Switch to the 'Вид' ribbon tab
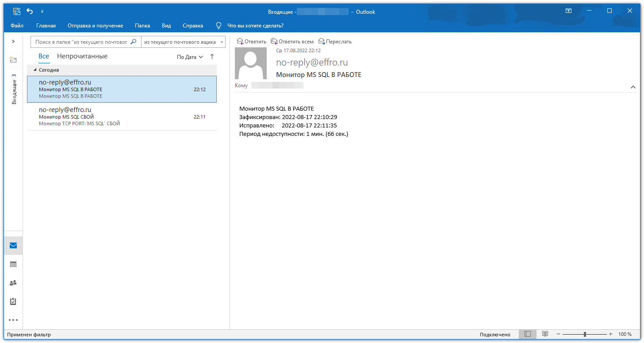 point(166,26)
